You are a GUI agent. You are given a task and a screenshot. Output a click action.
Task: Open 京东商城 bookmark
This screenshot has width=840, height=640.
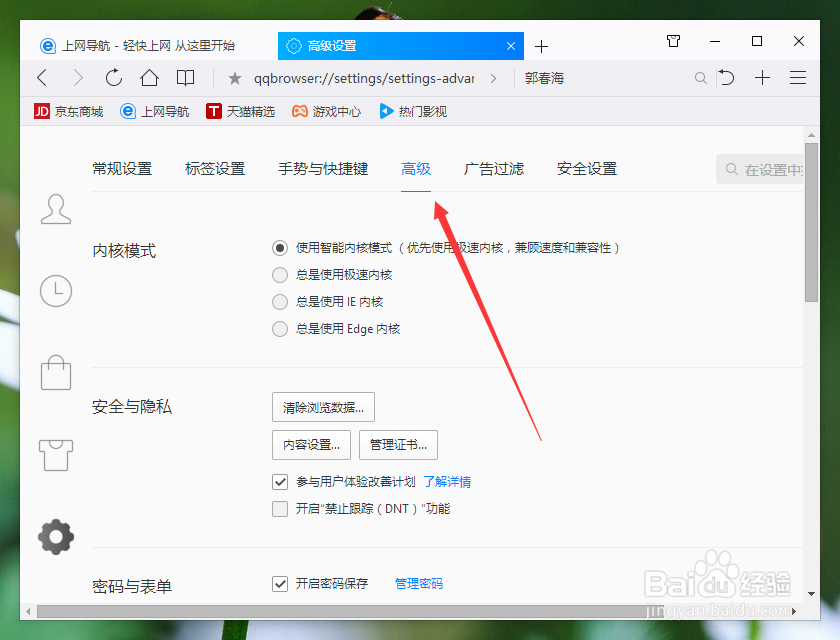coord(68,111)
